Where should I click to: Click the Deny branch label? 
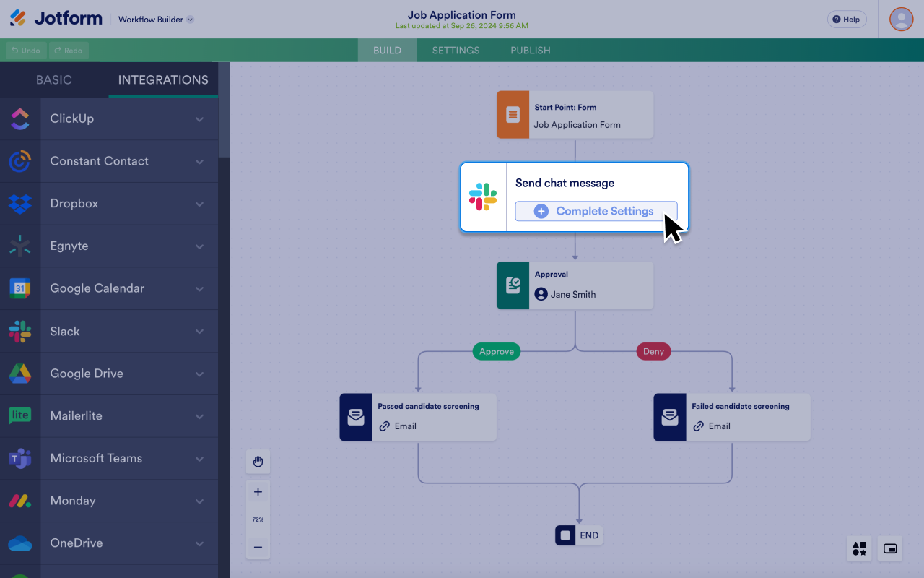[x=653, y=352]
